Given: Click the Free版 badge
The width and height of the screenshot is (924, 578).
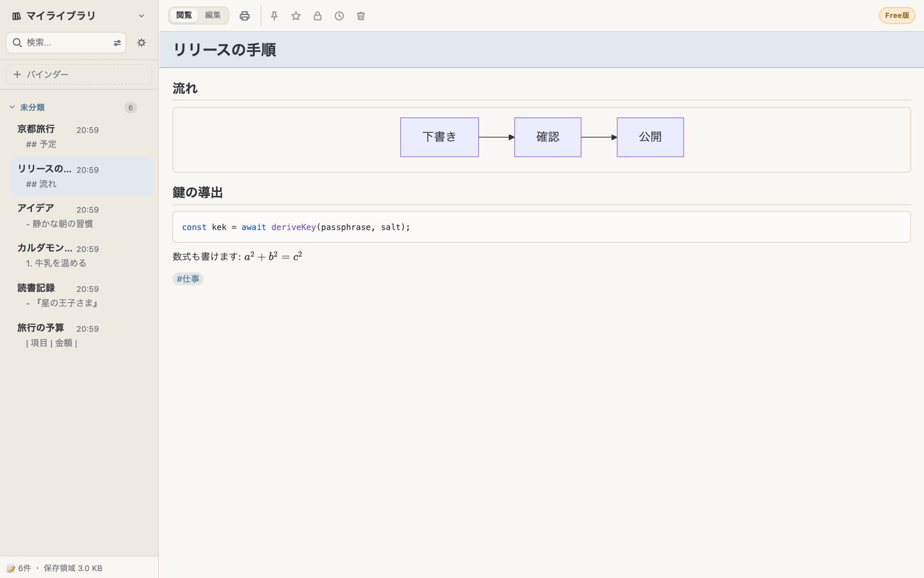Looking at the screenshot, I should tap(897, 16).
